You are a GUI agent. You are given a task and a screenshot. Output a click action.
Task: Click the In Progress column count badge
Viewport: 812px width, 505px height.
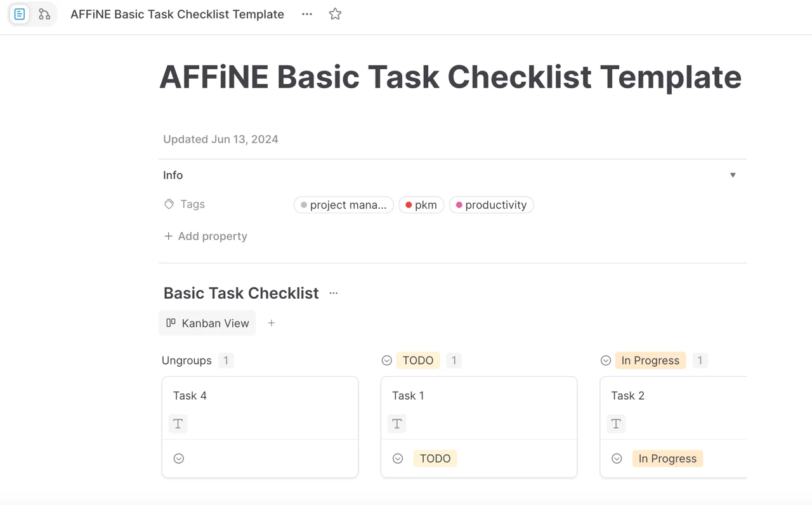point(700,360)
